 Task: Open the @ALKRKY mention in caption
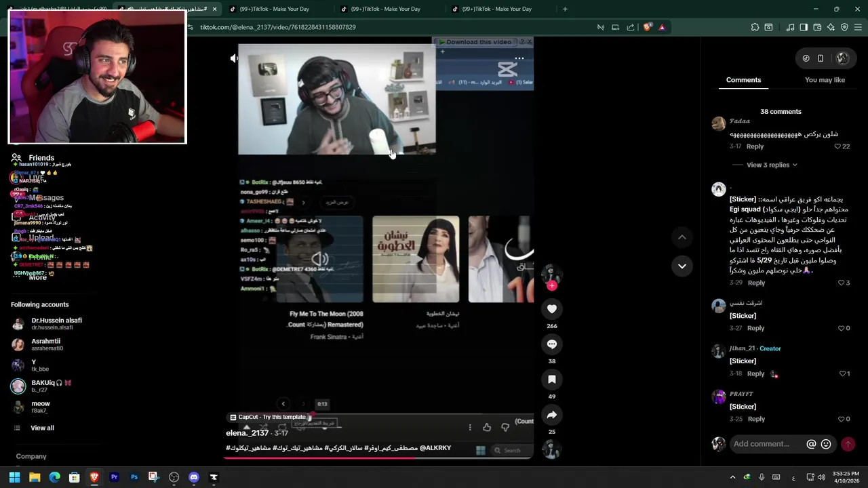click(435, 448)
